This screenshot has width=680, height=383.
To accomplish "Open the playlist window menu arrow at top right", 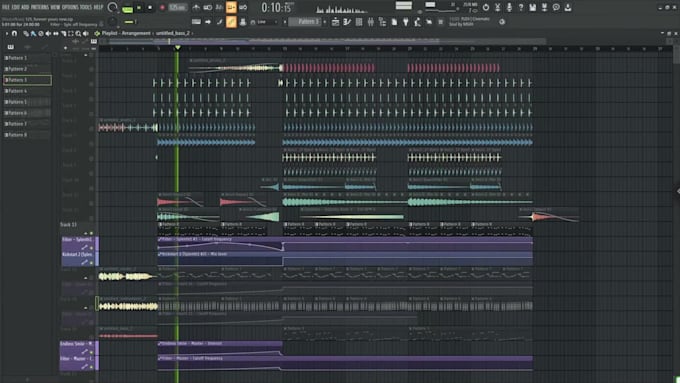I will 662,33.
